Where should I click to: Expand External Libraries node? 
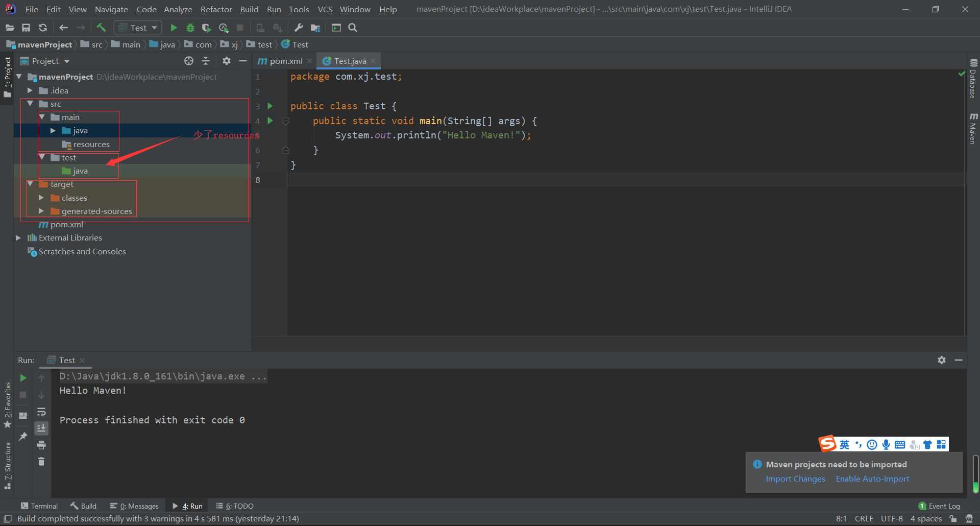tap(19, 238)
